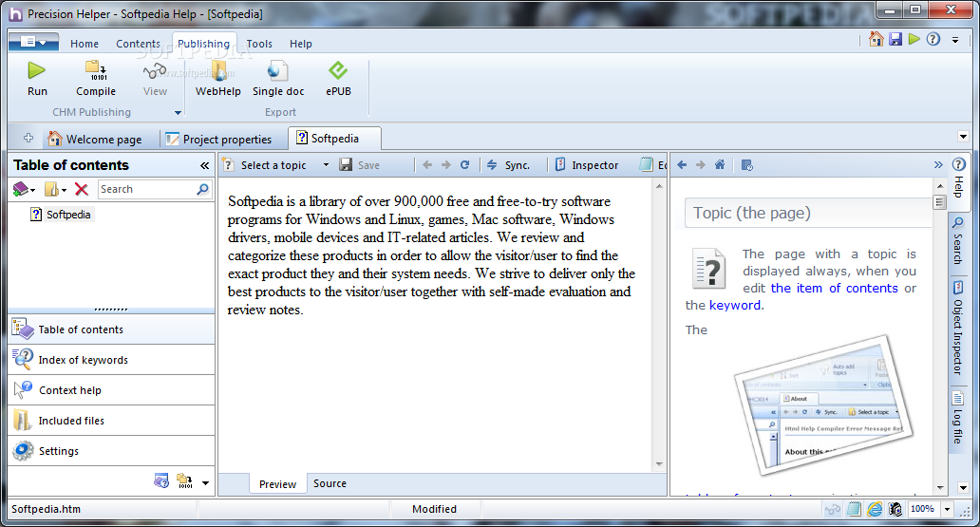
Task: Select Softpedia item in contents tree
Action: pyautogui.click(x=61, y=215)
